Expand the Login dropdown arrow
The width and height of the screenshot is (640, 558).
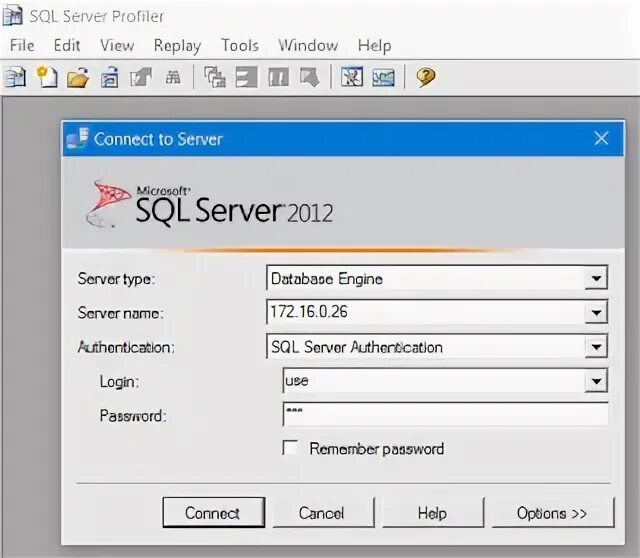click(596, 381)
